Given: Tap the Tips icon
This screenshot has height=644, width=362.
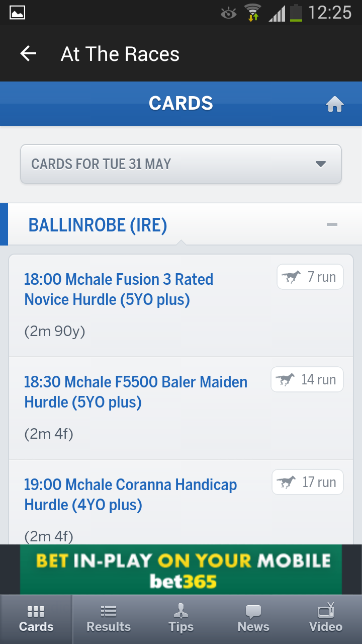Looking at the screenshot, I should pos(180,610).
